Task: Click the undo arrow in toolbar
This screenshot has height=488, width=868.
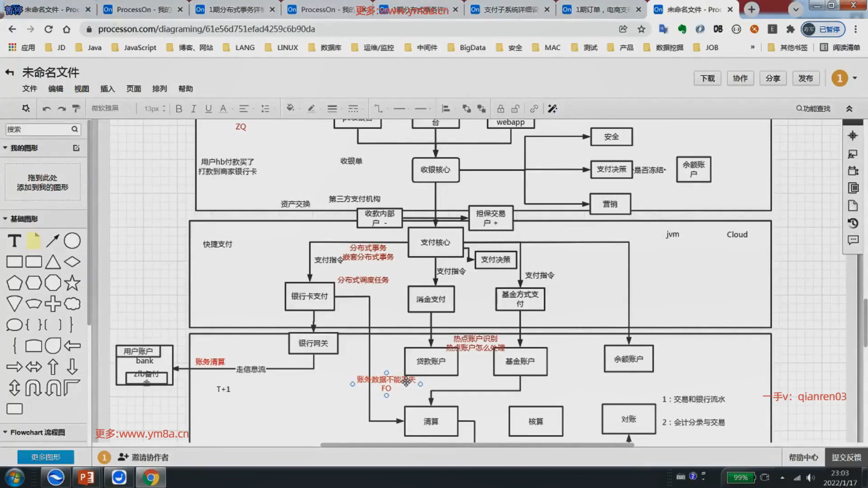Action: pos(46,108)
